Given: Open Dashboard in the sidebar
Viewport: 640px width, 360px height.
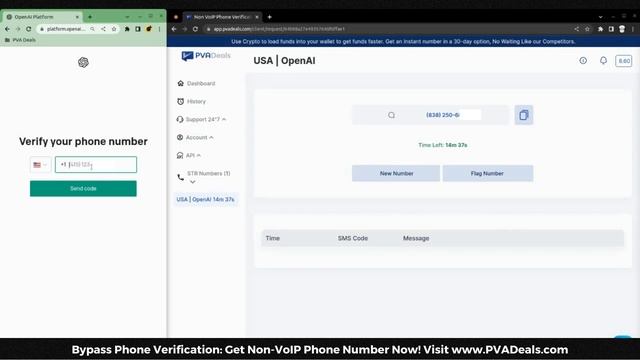Looking at the screenshot, I should click(196, 83).
